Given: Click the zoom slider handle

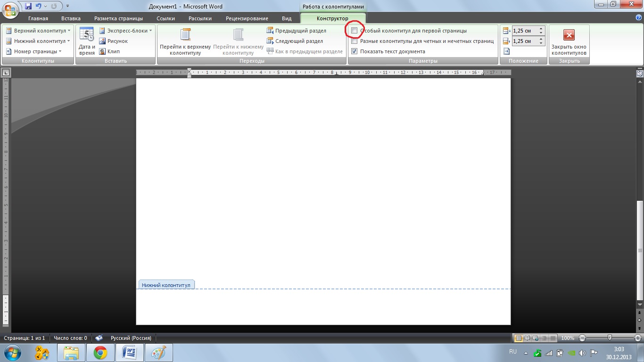Looking at the screenshot, I should click(610, 338).
